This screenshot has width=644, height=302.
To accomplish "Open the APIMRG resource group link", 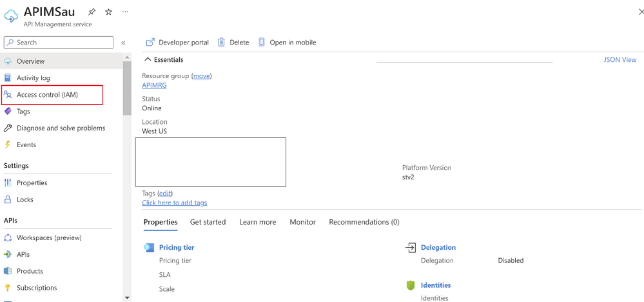I will tap(154, 85).
